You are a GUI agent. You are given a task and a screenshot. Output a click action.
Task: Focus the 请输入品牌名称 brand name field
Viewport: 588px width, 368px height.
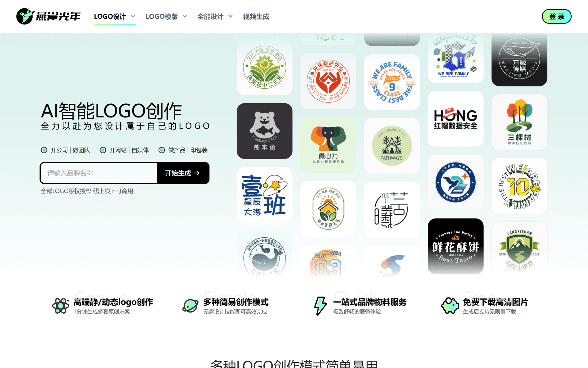99,173
